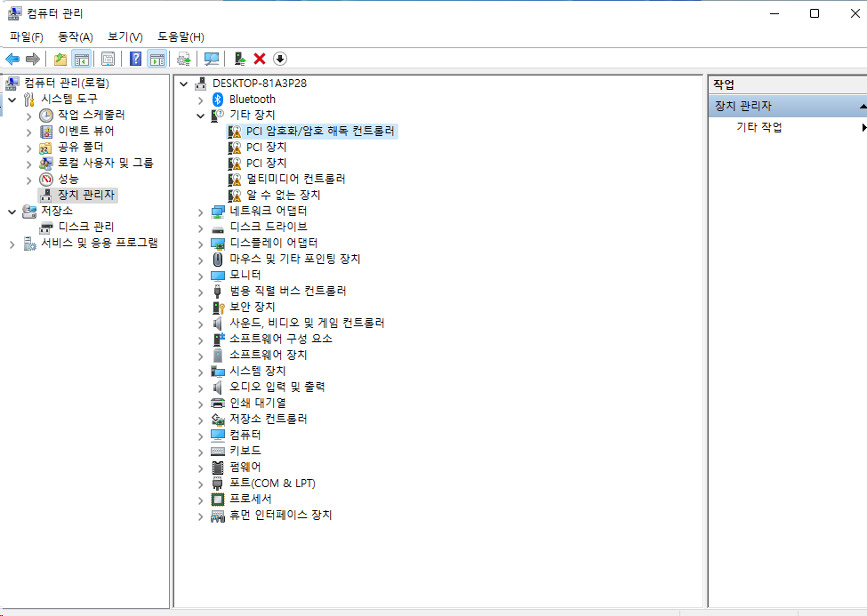867x616 pixels.
Task: Click the blue Back arrow in the toolbar
Action: pos(12,59)
